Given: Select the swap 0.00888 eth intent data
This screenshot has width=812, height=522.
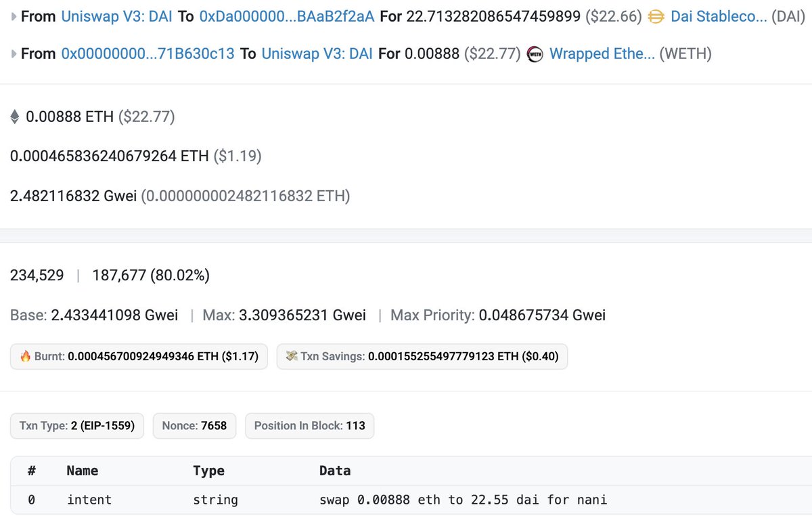Looking at the screenshot, I should [x=464, y=500].
